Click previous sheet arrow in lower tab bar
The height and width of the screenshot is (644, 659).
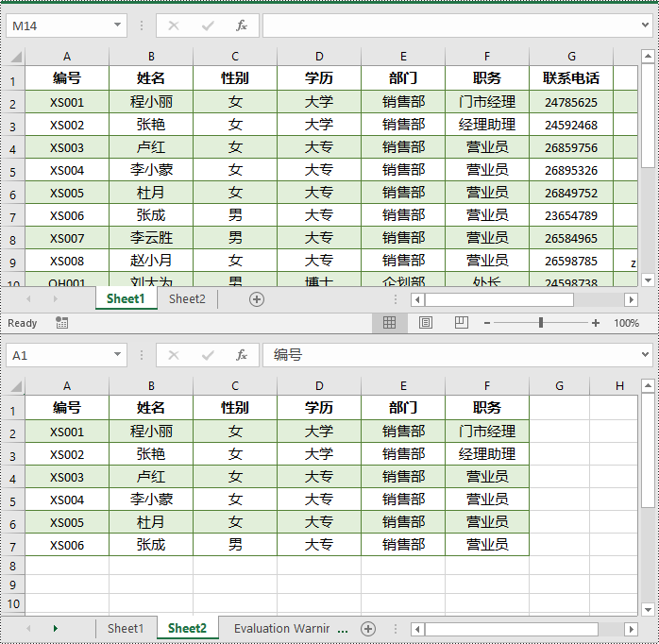28,629
